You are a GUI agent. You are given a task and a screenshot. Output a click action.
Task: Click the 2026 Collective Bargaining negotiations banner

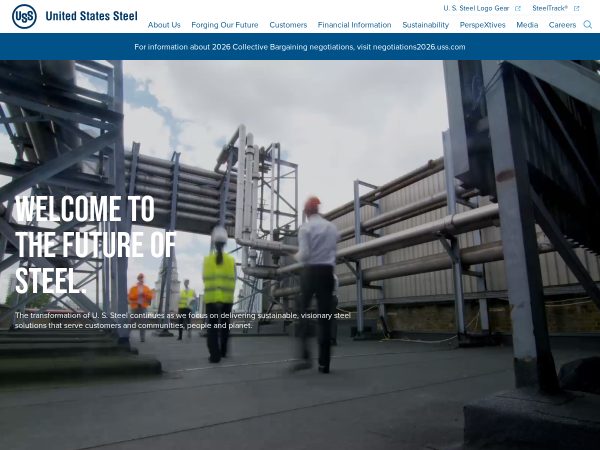point(300,47)
